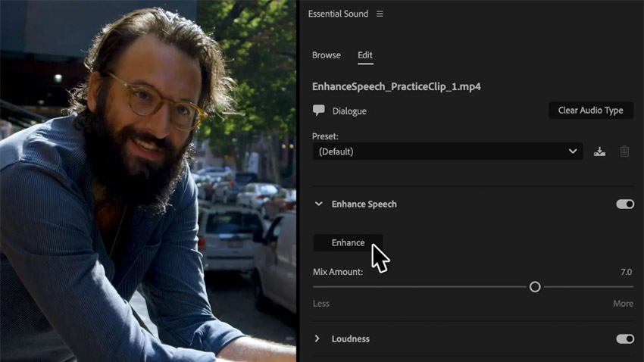Collapse the Enhance Speech section chevron
Image resolution: width=644 pixels, height=362 pixels.
319,204
